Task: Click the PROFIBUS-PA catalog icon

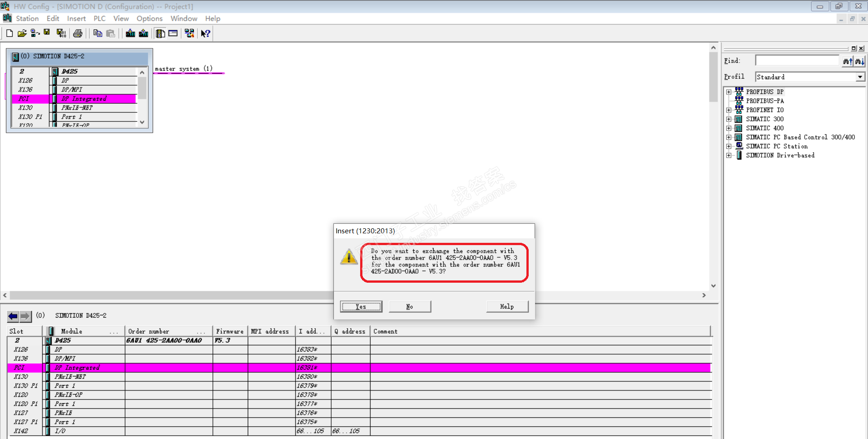Action: click(x=739, y=101)
